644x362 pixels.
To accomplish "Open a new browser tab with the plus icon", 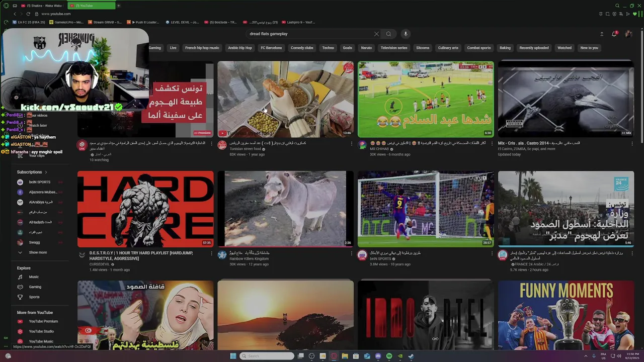I will click(119, 6).
